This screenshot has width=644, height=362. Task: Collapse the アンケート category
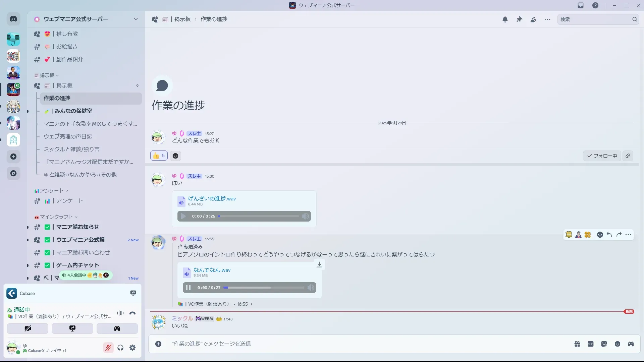51,191
